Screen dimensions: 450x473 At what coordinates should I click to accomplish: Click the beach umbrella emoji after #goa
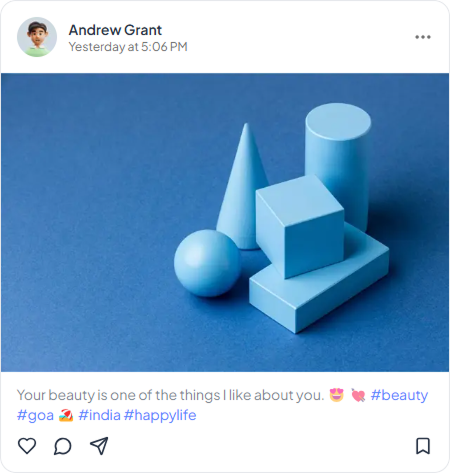(66, 416)
